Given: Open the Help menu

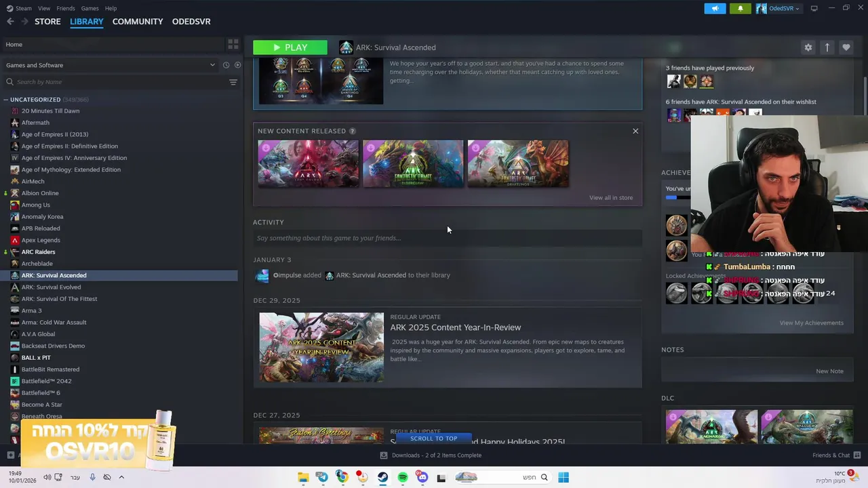Looking at the screenshot, I should click(x=111, y=8).
